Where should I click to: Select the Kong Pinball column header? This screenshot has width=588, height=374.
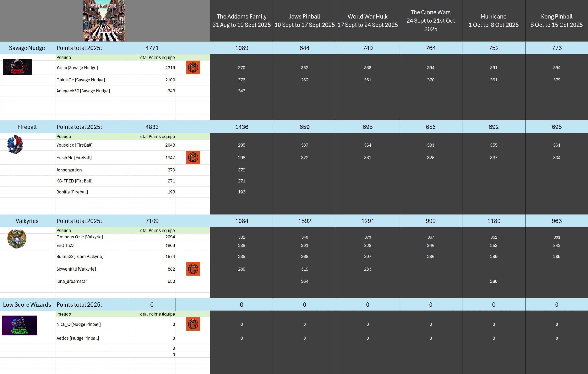coord(557,20)
